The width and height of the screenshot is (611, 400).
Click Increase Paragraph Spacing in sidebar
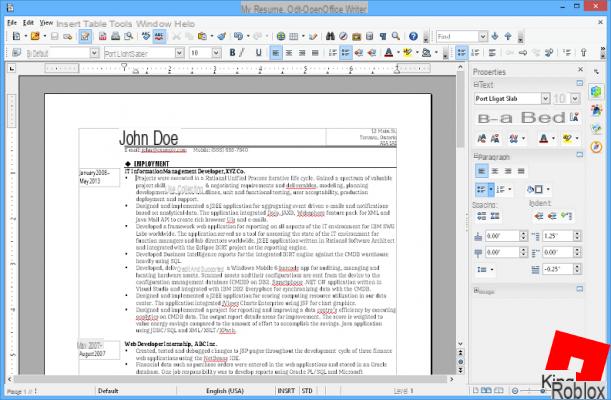[x=482, y=216]
